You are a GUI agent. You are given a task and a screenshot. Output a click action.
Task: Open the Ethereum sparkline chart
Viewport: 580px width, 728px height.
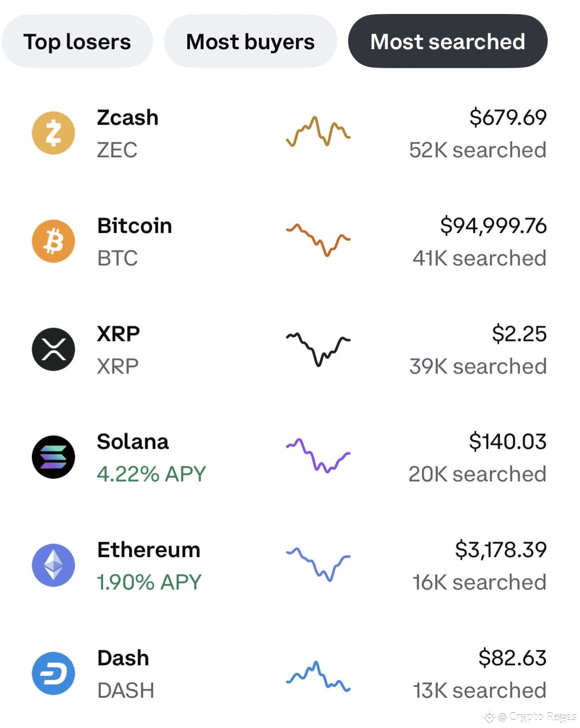tap(318, 564)
